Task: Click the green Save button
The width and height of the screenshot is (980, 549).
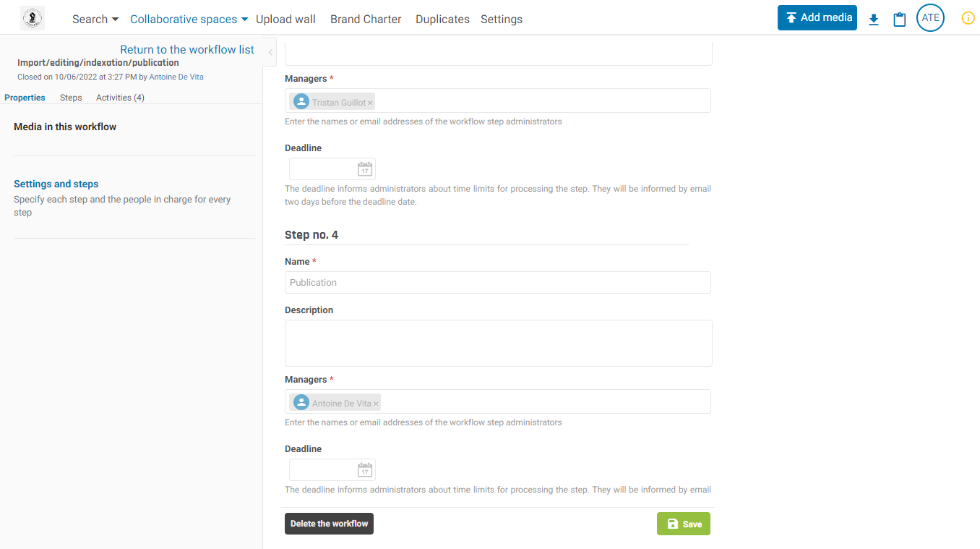Action: point(683,524)
